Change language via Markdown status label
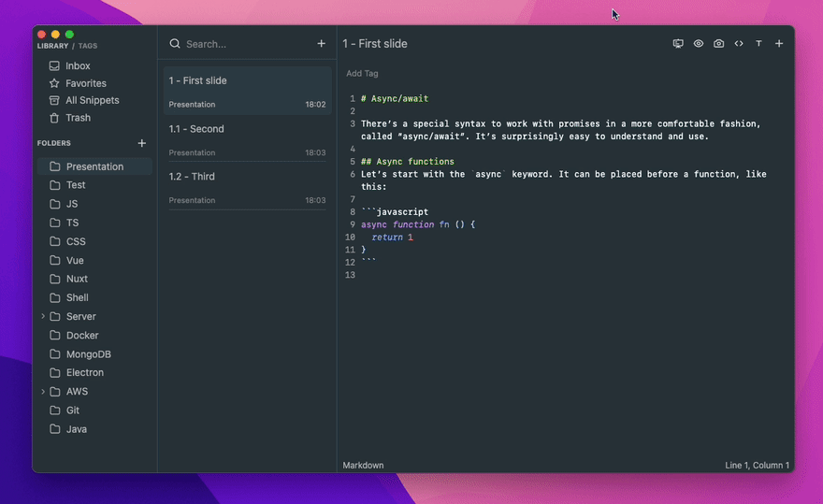This screenshot has height=504, width=823. [363, 465]
